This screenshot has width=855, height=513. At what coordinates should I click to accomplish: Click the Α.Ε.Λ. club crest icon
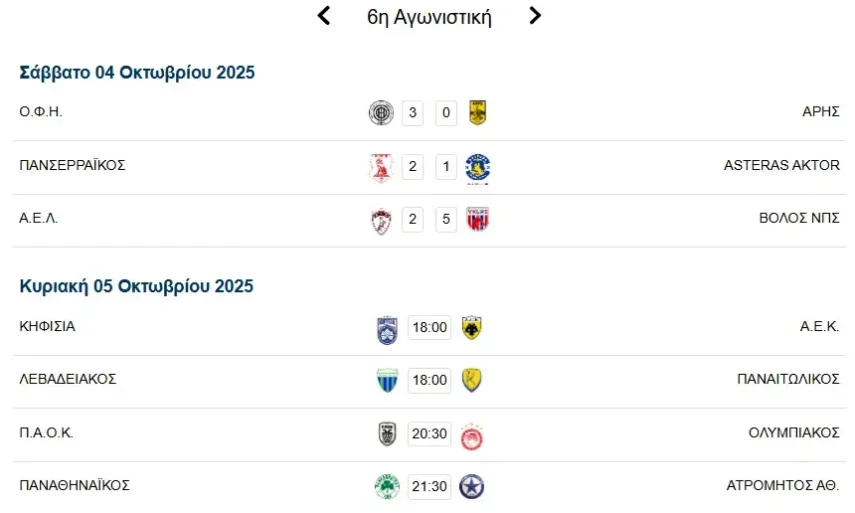(x=381, y=220)
